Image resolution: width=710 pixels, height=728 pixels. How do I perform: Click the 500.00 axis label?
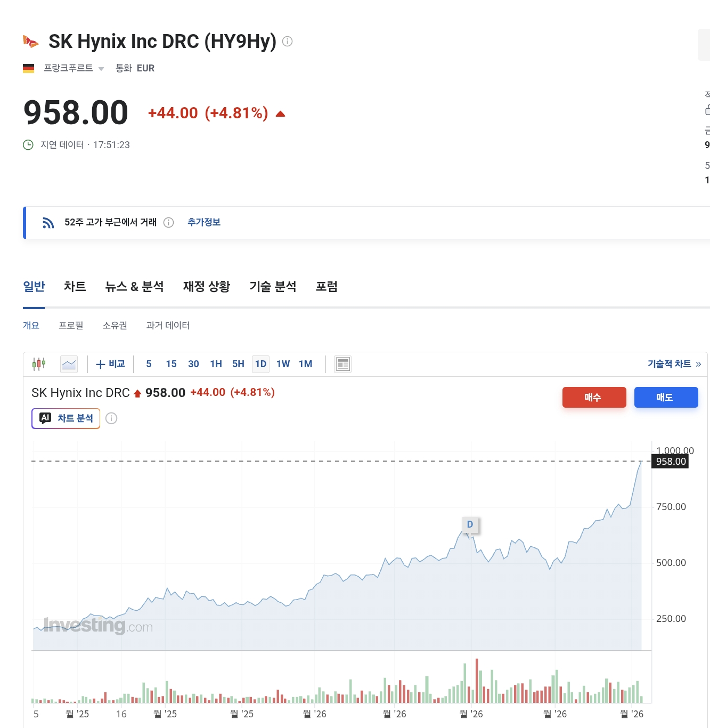tap(671, 563)
